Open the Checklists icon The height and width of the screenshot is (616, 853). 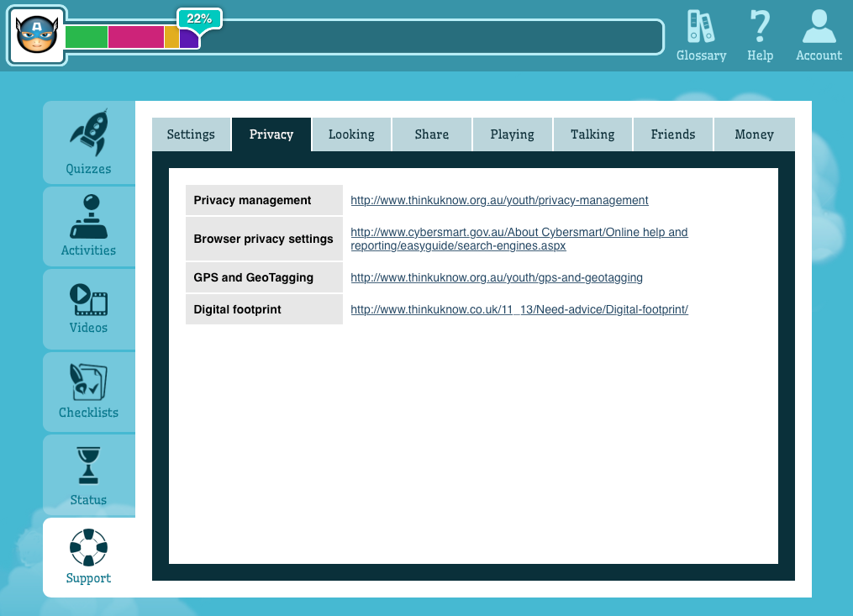(x=88, y=382)
